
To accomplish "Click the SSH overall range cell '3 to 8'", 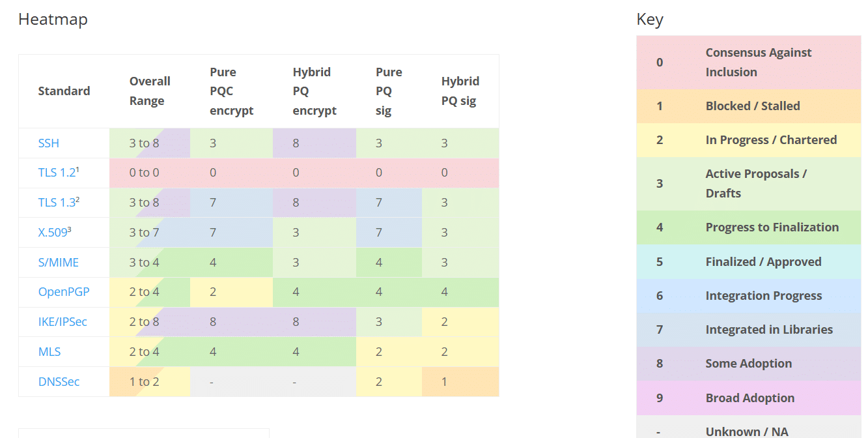I will click(x=144, y=143).
